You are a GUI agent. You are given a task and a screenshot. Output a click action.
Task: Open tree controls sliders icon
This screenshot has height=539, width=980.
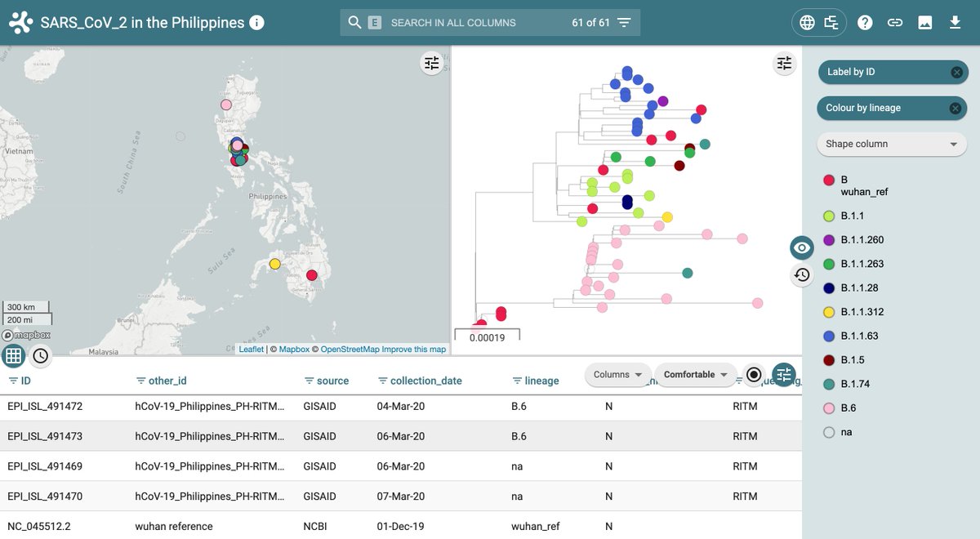point(785,63)
